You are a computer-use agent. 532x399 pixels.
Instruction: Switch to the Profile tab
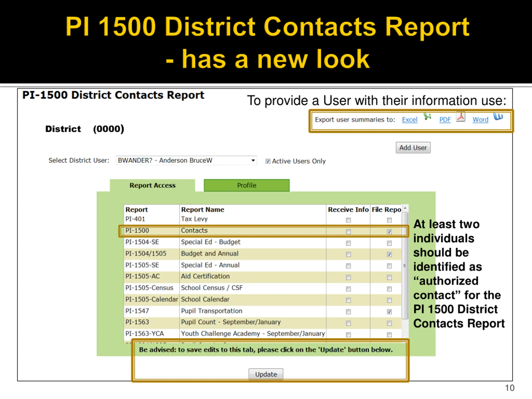click(246, 185)
